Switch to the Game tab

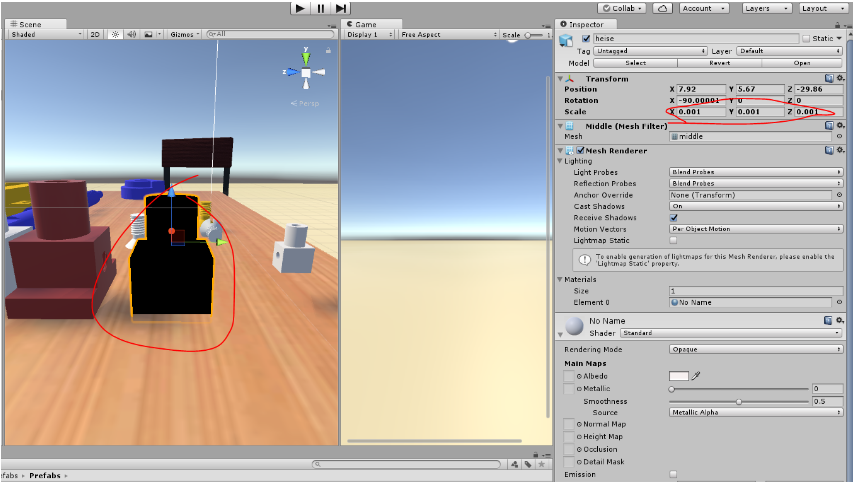tap(371, 24)
